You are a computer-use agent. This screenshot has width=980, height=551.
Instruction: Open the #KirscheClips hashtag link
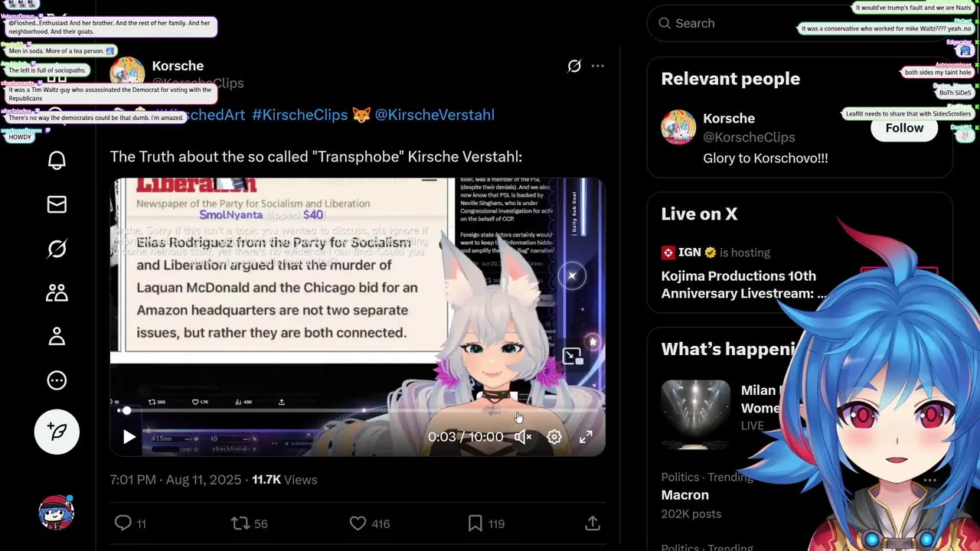(299, 115)
